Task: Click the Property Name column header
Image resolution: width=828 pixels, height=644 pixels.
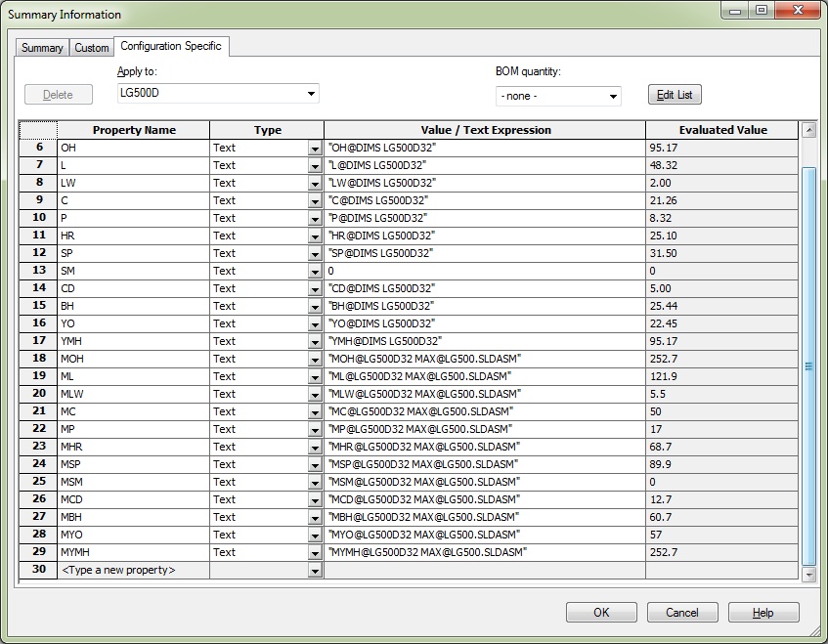Action: tap(134, 130)
